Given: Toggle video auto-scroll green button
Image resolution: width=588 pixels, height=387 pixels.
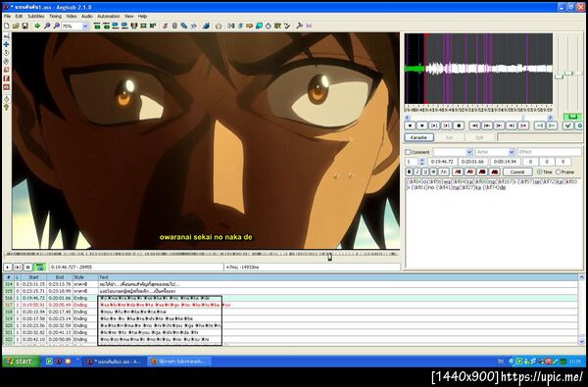Looking at the screenshot, I should click(x=39, y=267).
